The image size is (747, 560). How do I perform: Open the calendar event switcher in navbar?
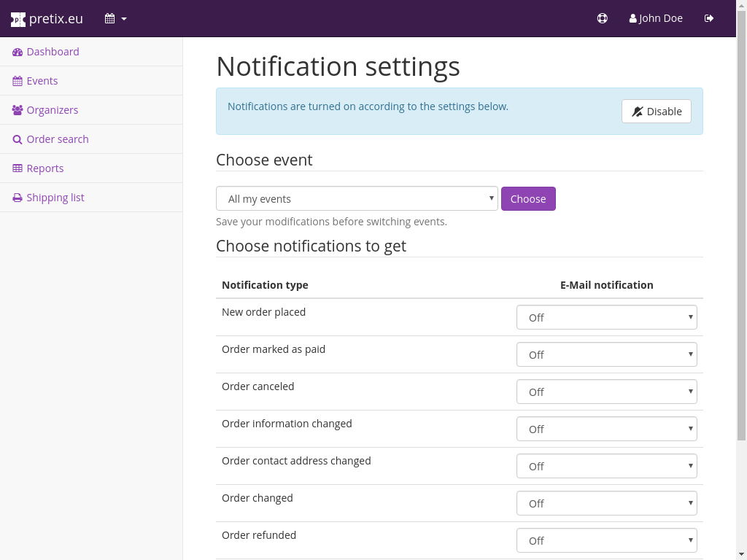click(x=115, y=19)
